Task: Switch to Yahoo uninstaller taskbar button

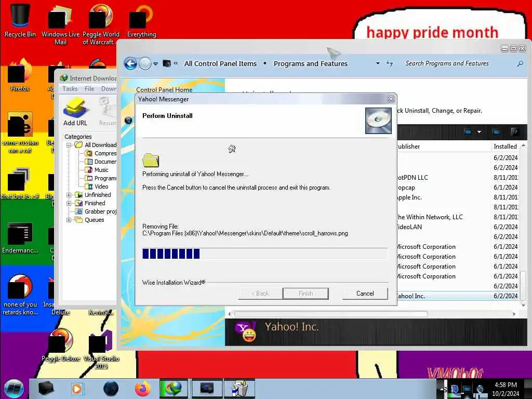Action: coord(240,389)
